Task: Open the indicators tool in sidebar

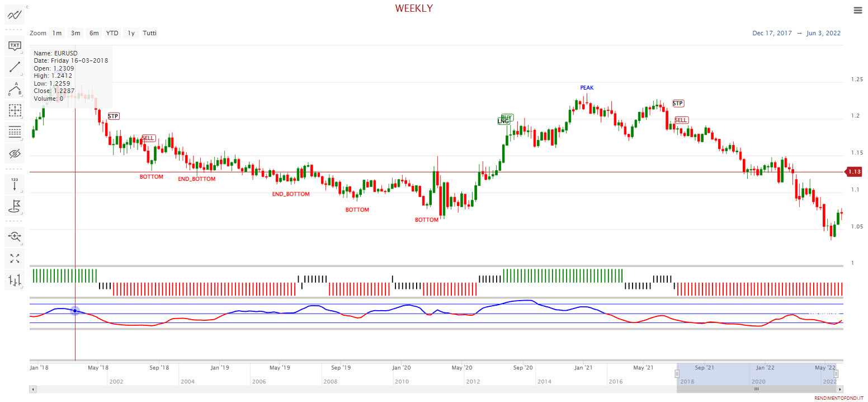Action: coord(15,15)
